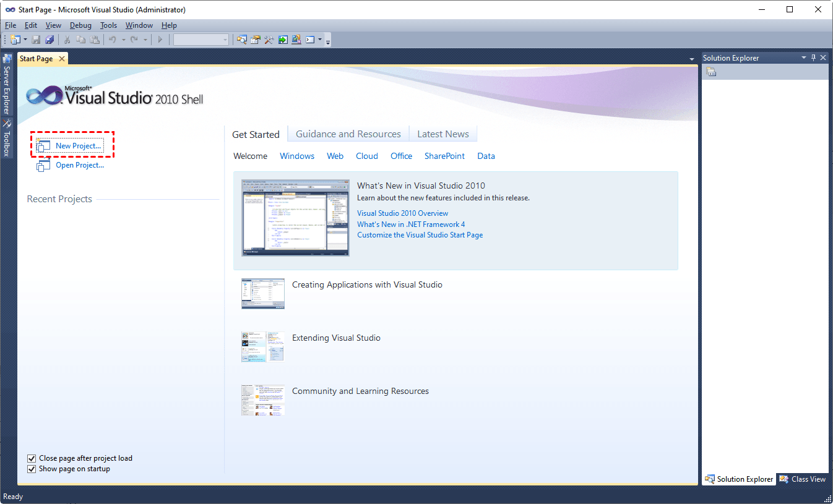Open the Tools menu
Screen dimensions: 833x504
click(x=108, y=25)
